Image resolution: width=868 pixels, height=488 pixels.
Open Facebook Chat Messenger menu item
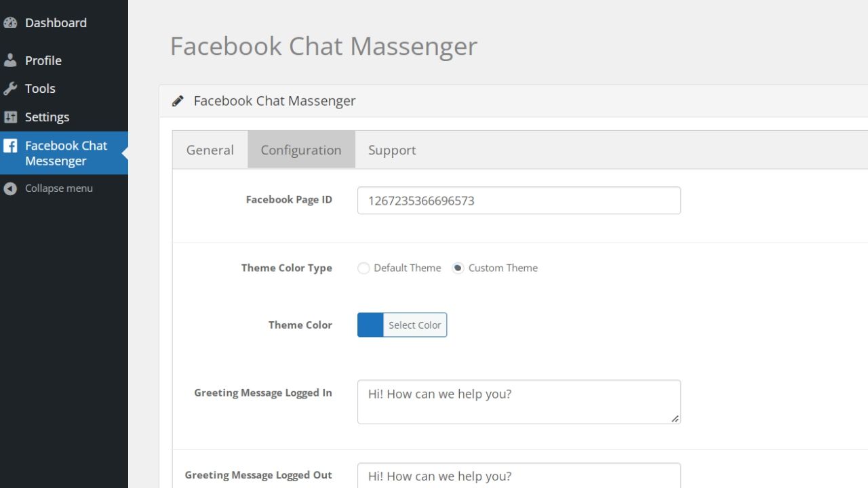coord(64,153)
